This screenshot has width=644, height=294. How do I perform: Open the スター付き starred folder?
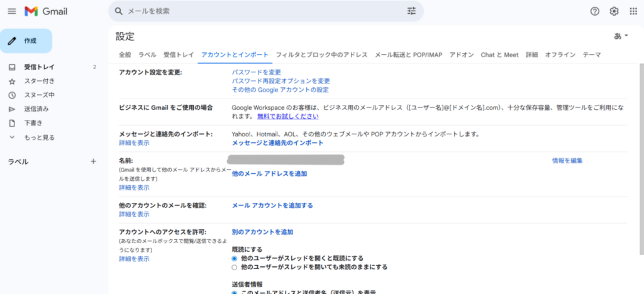click(x=39, y=81)
